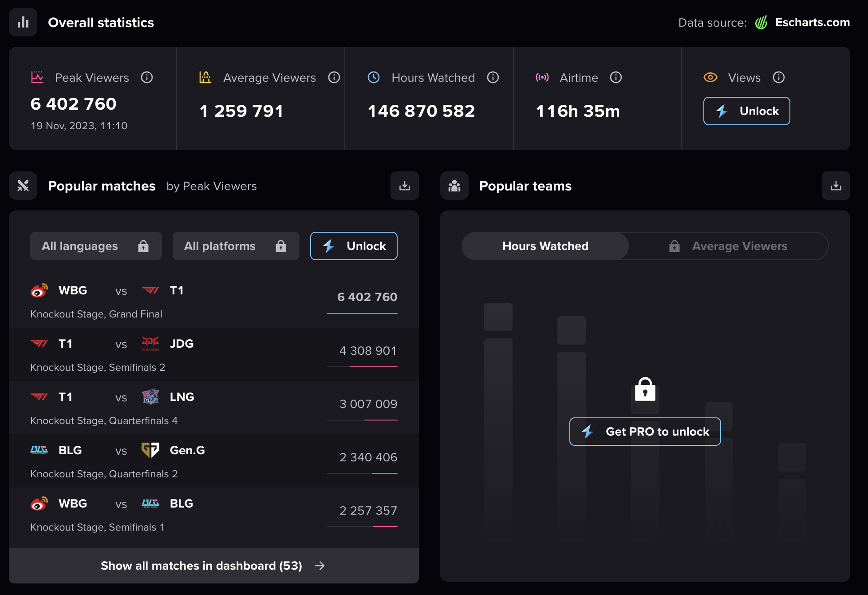
Task: Download Popular matches data
Action: pos(404,186)
